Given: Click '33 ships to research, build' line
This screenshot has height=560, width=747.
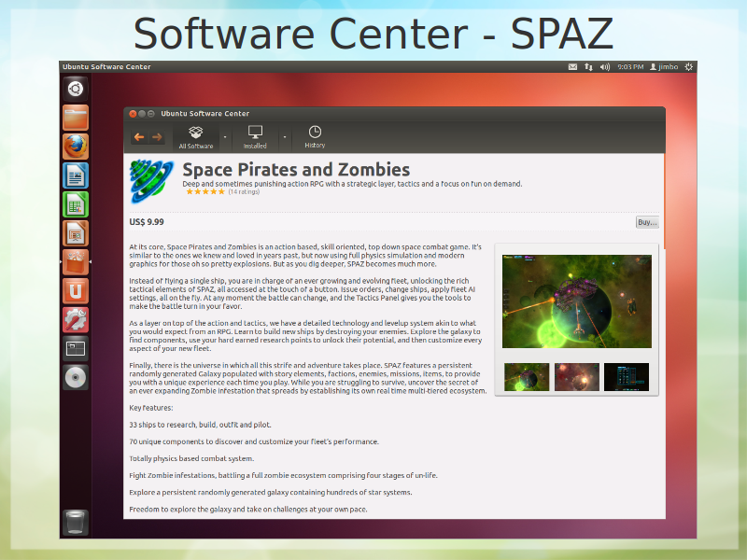Looking at the screenshot, I should 200,425.
